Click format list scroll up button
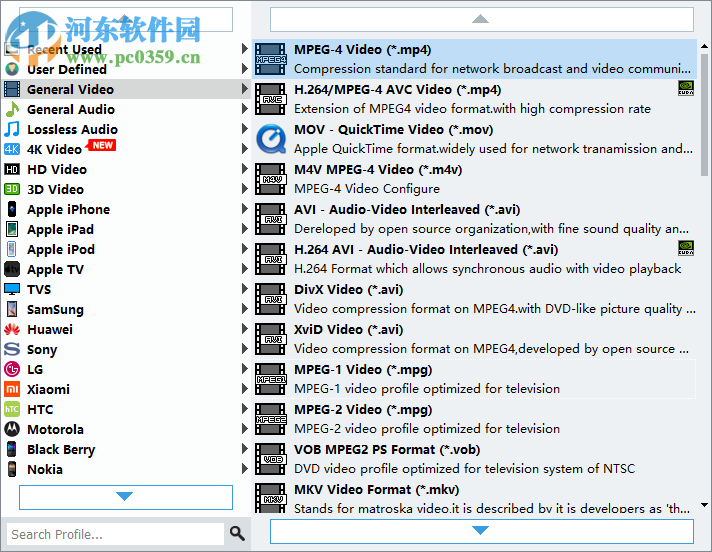The width and height of the screenshot is (712, 552). point(481,19)
